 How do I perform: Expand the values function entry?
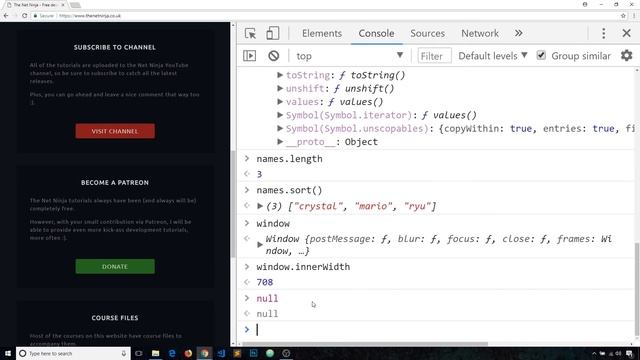[280, 102]
